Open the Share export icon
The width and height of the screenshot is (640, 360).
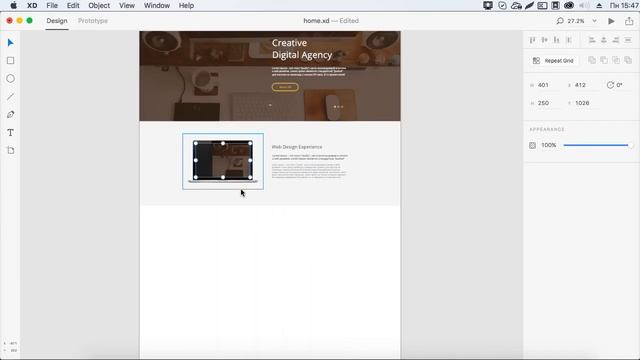629,21
